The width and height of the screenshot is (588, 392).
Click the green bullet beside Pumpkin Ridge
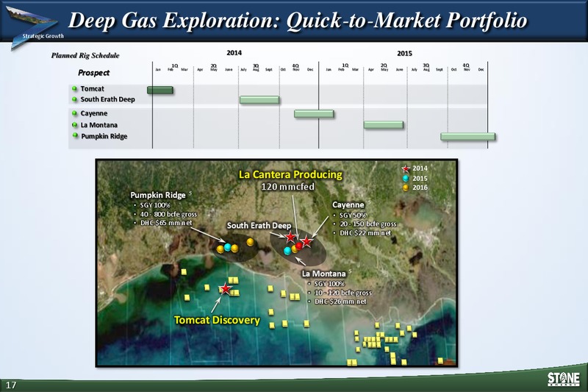pyautogui.click(x=75, y=135)
